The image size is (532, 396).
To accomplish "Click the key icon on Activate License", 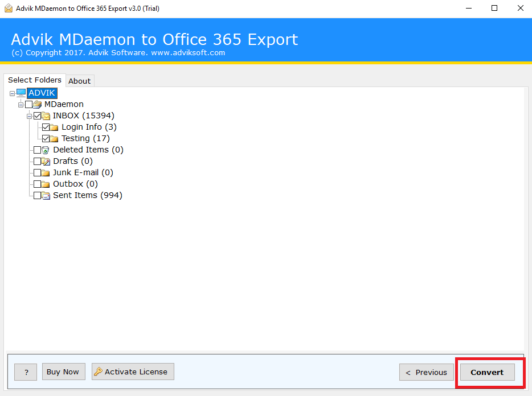I will 98,372.
